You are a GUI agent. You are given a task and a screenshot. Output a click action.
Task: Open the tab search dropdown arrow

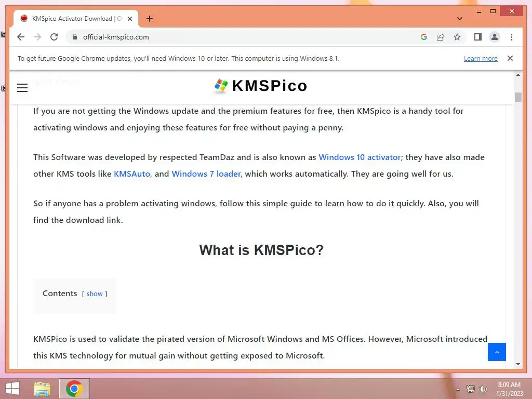[x=459, y=19]
